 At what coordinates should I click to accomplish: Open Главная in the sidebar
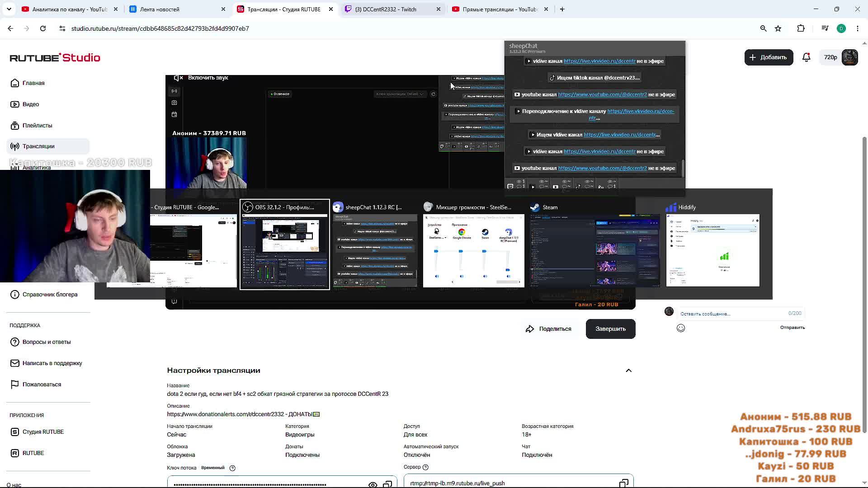[48, 83]
